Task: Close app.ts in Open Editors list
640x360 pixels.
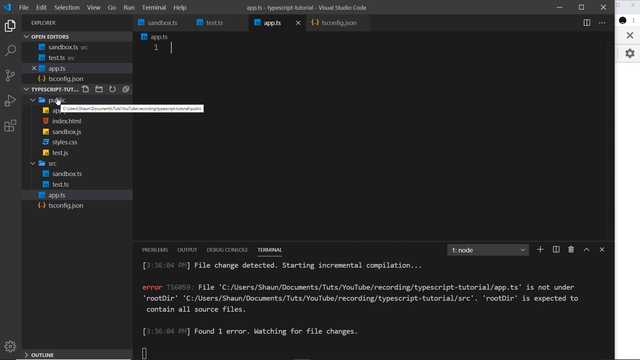Action: click(x=34, y=68)
